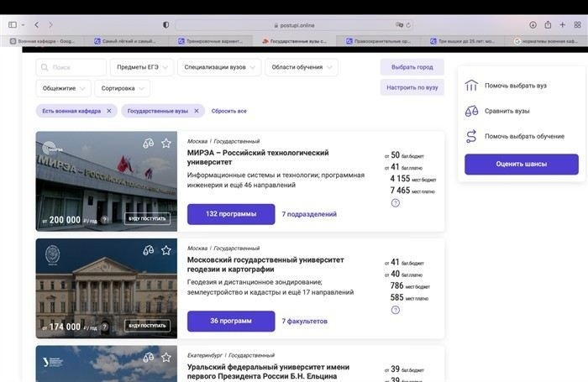Open Сортировка dropdown
This screenshot has height=382, width=588.
tap(123, 88)
